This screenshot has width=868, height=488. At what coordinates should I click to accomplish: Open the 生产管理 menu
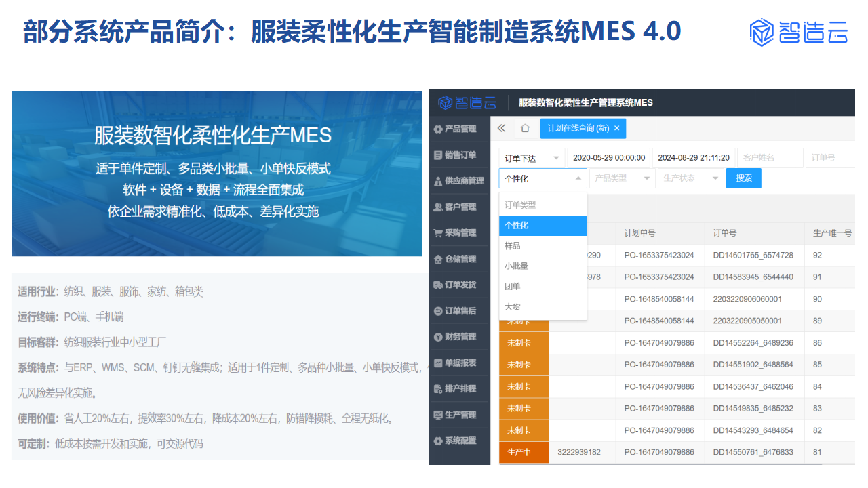[458, 415]
